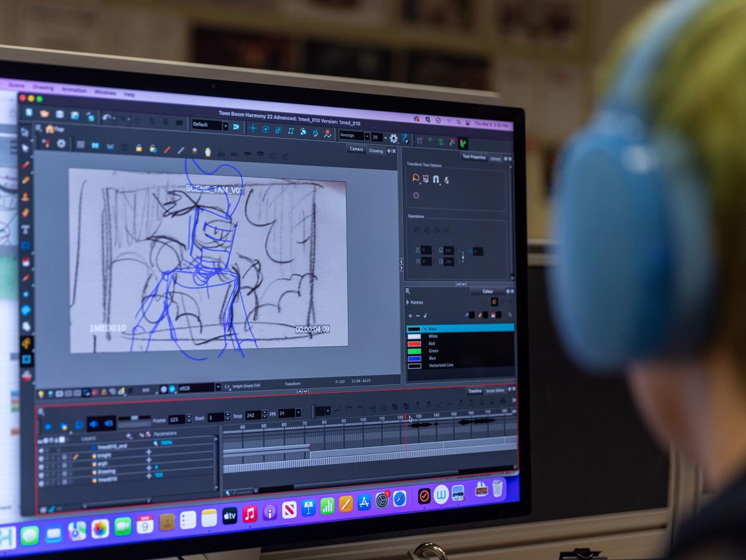Click frame 100 on the timeline ruler
The width and height of the screenshot is (746, 560).
(x=362, y=419)
